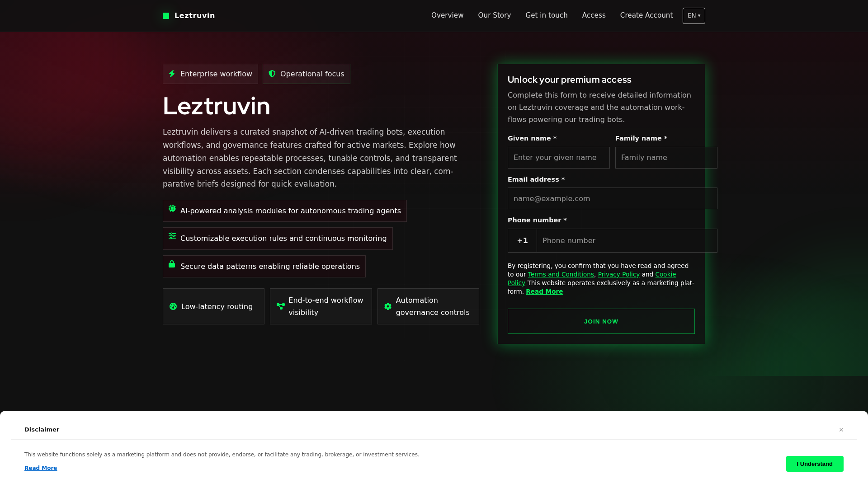Viewport: 868px width, 488px height.
Task: Click the workflow nodes icon for End-to-end visibility
Action: click(x=281, y=306)
